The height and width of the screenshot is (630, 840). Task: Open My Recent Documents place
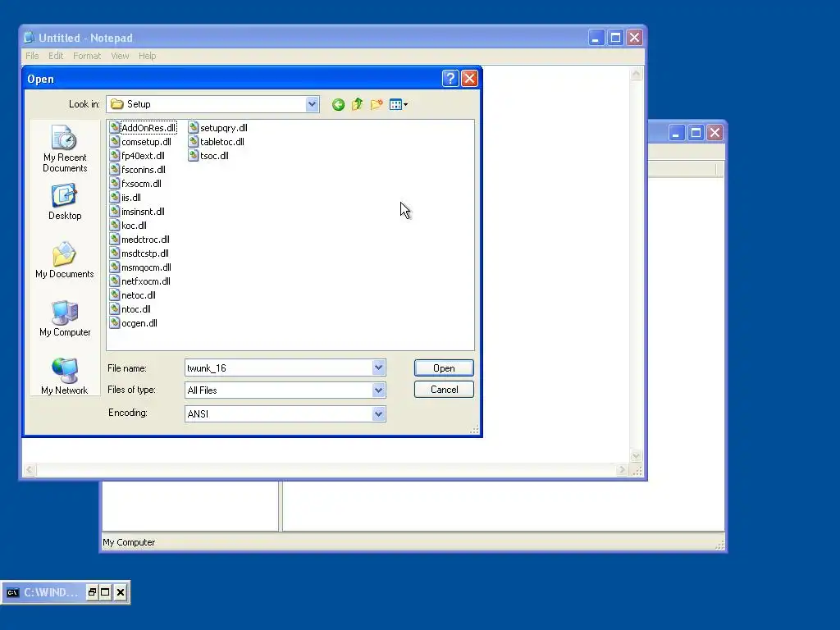pyautogui.click(x=65, y=148)
